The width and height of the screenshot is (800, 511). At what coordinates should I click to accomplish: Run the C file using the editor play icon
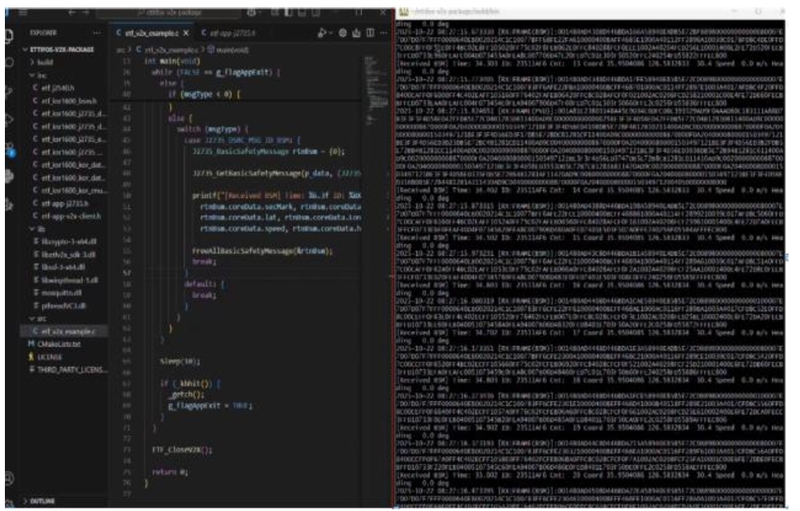point(321,33)
